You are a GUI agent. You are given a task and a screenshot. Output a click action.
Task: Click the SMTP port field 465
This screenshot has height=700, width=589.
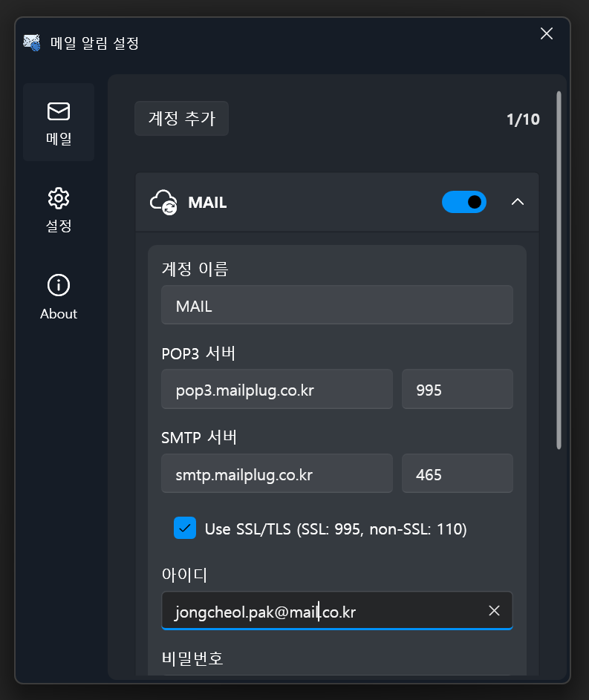click(x=458, y=474)
